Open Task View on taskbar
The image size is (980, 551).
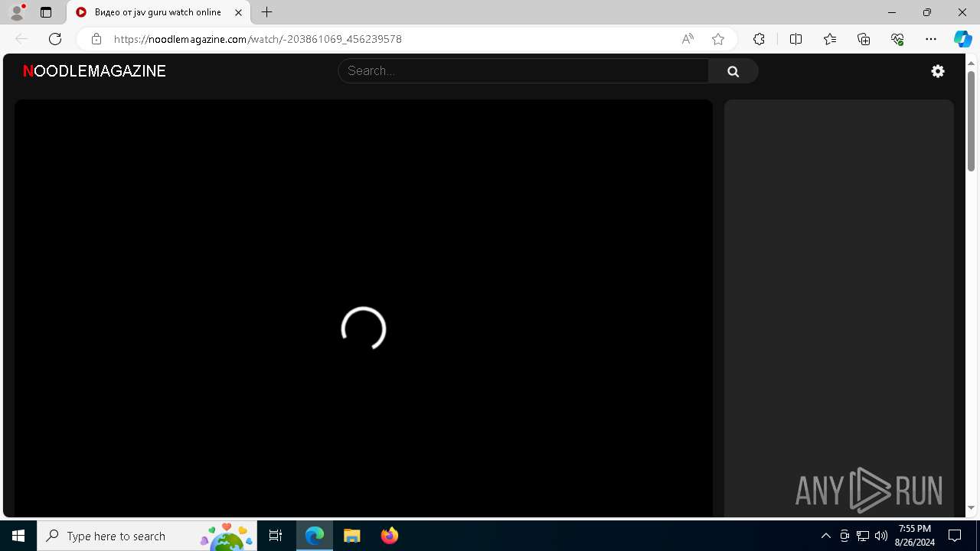point(276,536)
